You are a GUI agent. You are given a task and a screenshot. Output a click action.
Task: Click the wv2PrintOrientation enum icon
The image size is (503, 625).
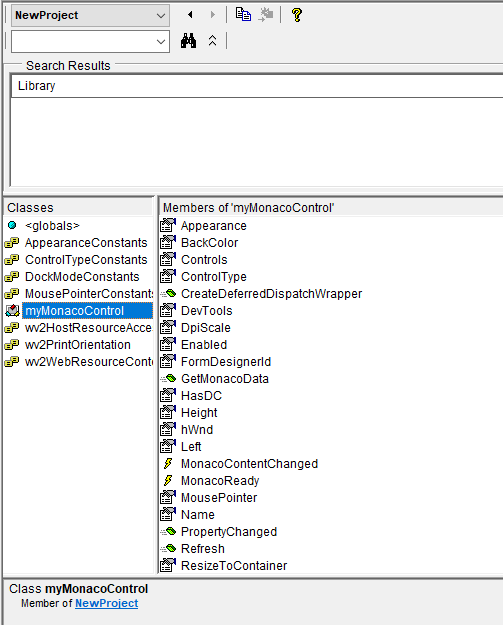(12, 344)
